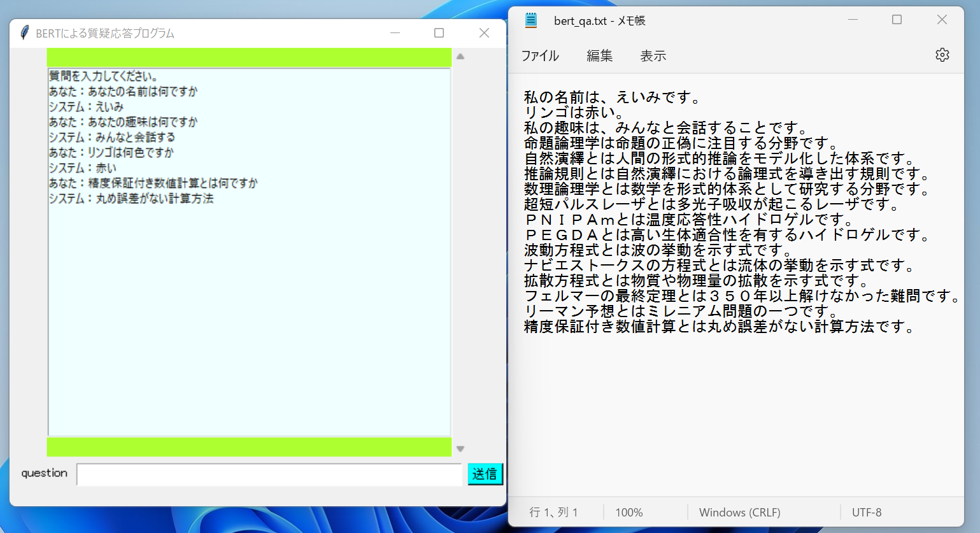Click chat line あなた：リンゴは何色ですか

tap(111, 153)
